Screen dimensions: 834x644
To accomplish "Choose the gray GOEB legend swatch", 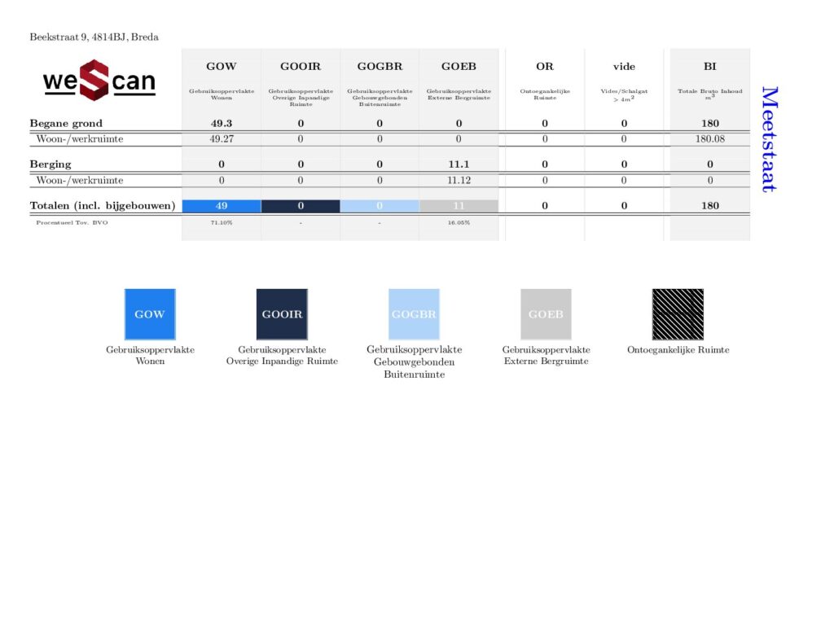I will pos(546,314).
